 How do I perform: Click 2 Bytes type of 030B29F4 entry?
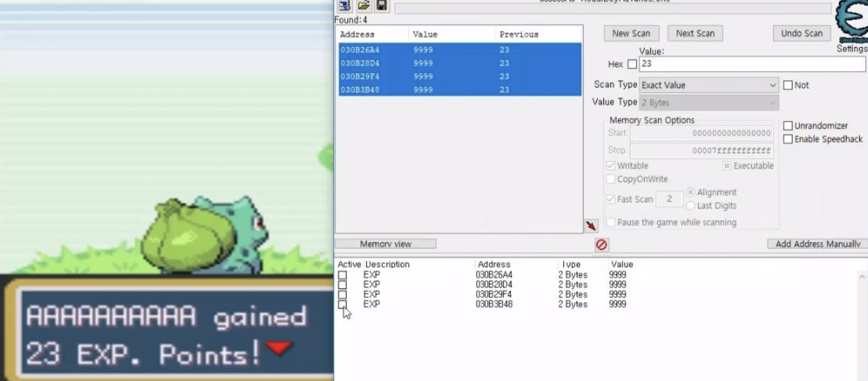pos(573,295)
